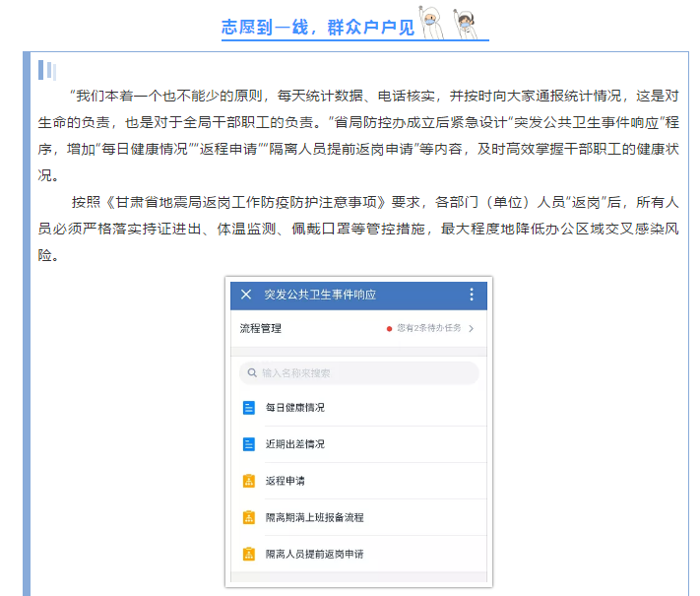Viewport: 700px width, 596px height.
Task: Open the 近期出差情况 form
Action: pos(295,444)
